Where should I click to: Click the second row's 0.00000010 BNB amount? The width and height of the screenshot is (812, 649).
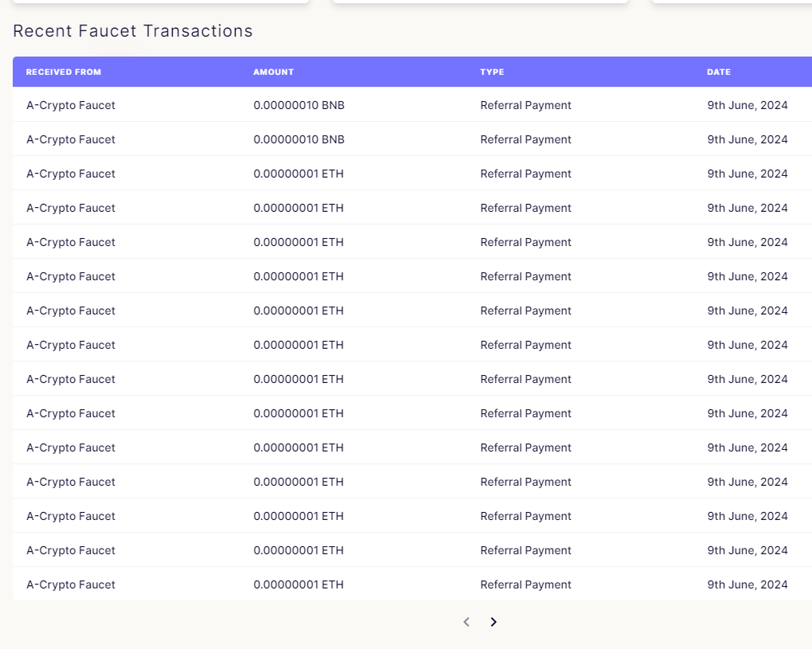(299, 139)
